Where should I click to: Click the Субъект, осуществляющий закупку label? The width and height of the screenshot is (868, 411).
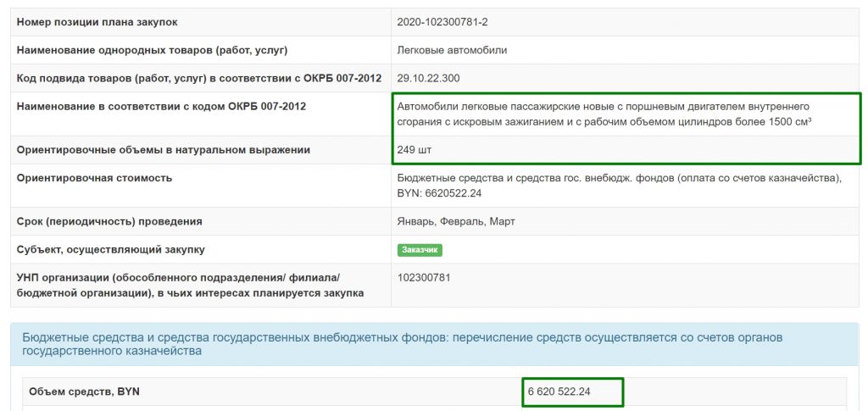pos(110,250)
